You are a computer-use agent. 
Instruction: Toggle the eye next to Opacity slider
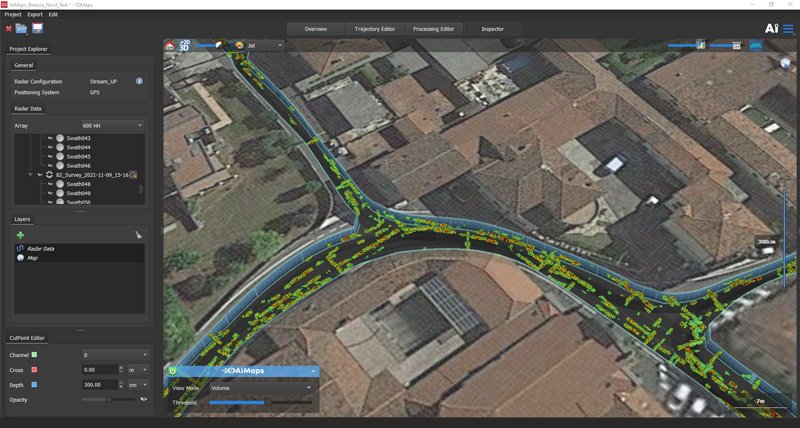tap(143, 399)
